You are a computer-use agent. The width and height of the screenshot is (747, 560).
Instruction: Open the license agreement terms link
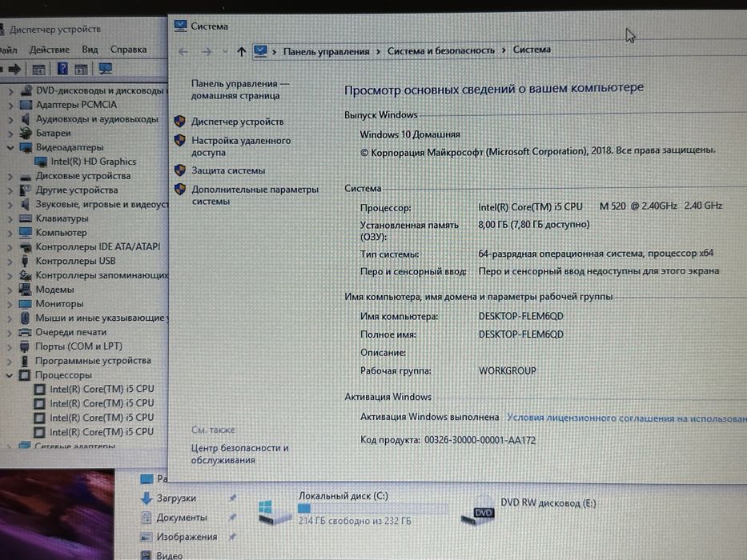[x=626, y=418]
